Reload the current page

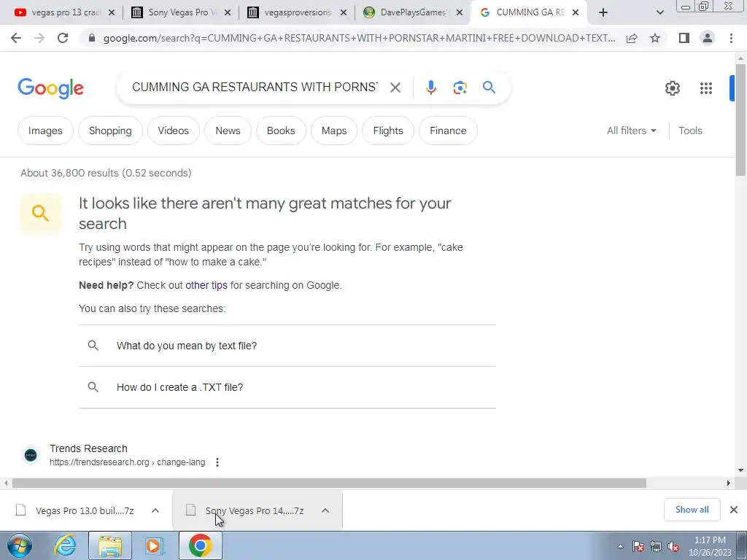[63, 38]
